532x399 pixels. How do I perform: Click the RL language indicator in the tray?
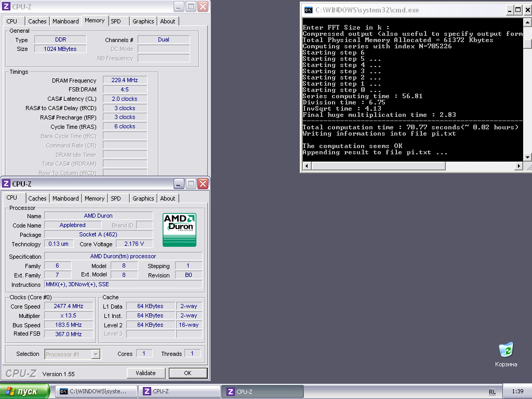492,392
